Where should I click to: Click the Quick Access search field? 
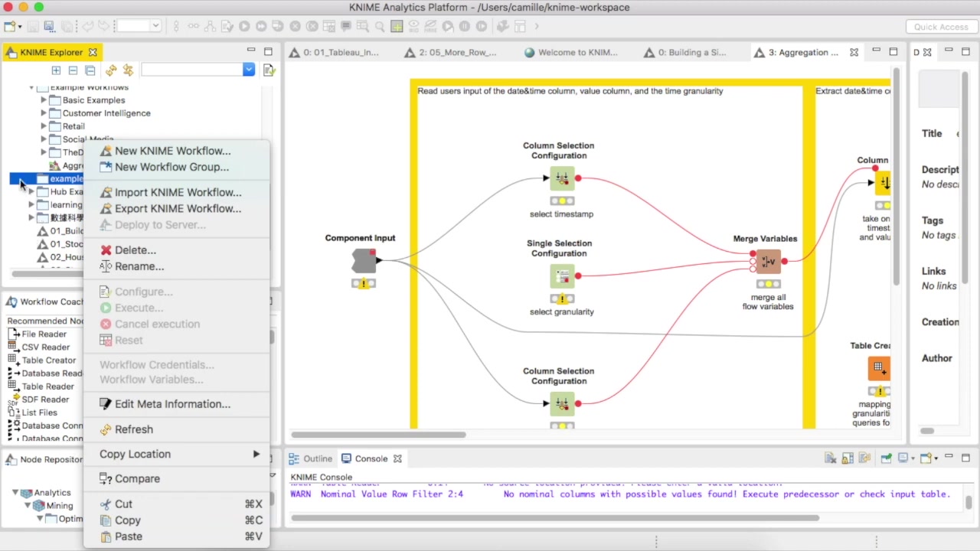coord(941,27)
